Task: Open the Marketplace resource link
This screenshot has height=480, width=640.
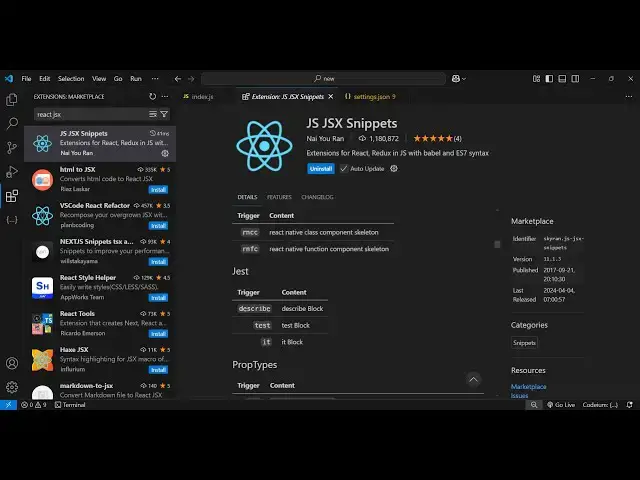Action: (528, 387)
